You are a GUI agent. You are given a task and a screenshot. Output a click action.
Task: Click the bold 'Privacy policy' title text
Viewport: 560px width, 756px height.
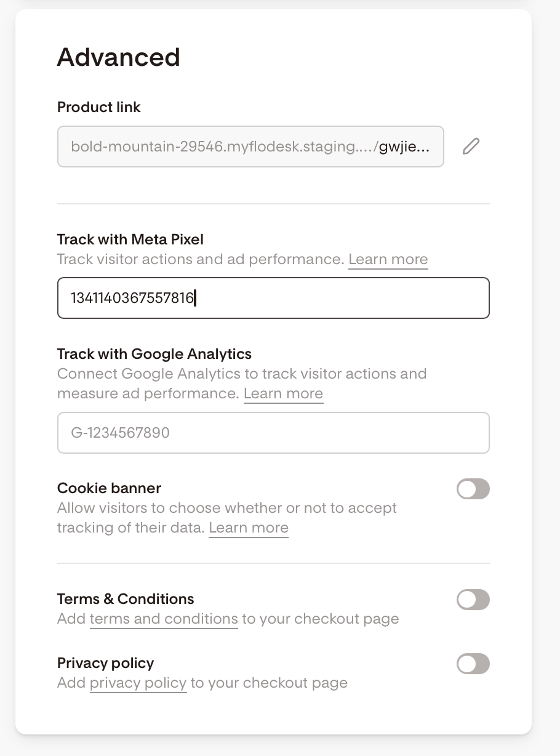(x=106, y=663)
